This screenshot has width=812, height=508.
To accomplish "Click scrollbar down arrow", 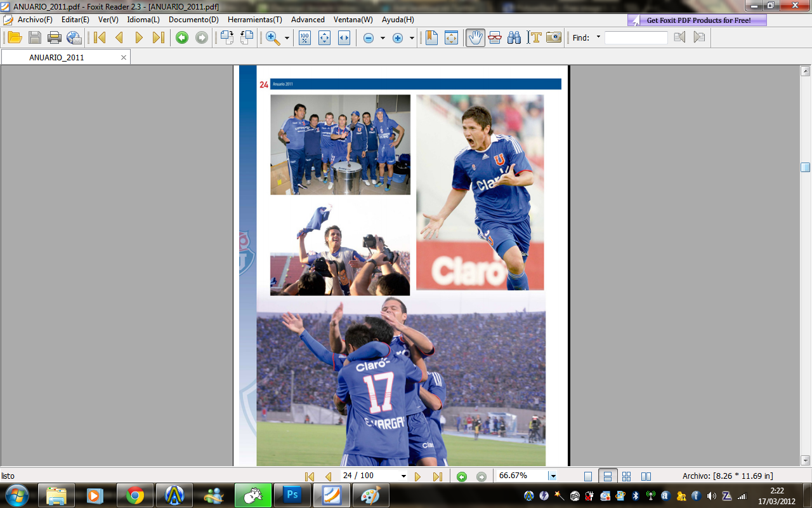I will 805,460.
